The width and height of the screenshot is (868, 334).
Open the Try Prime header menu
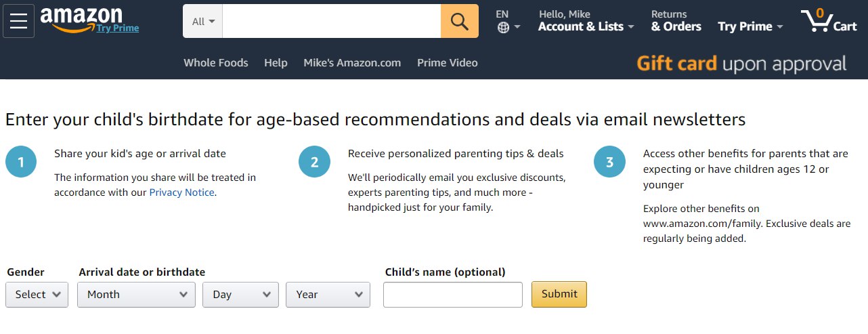pos(750,26)
